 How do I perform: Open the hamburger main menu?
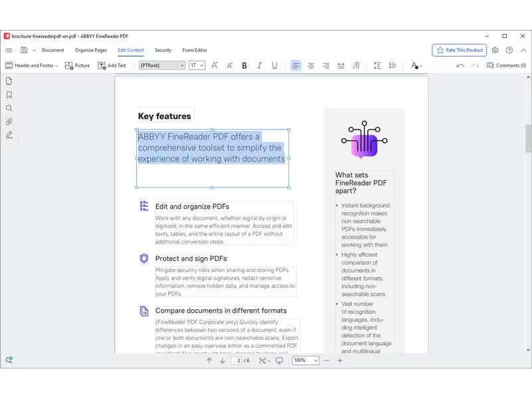[x=9, y=51]
